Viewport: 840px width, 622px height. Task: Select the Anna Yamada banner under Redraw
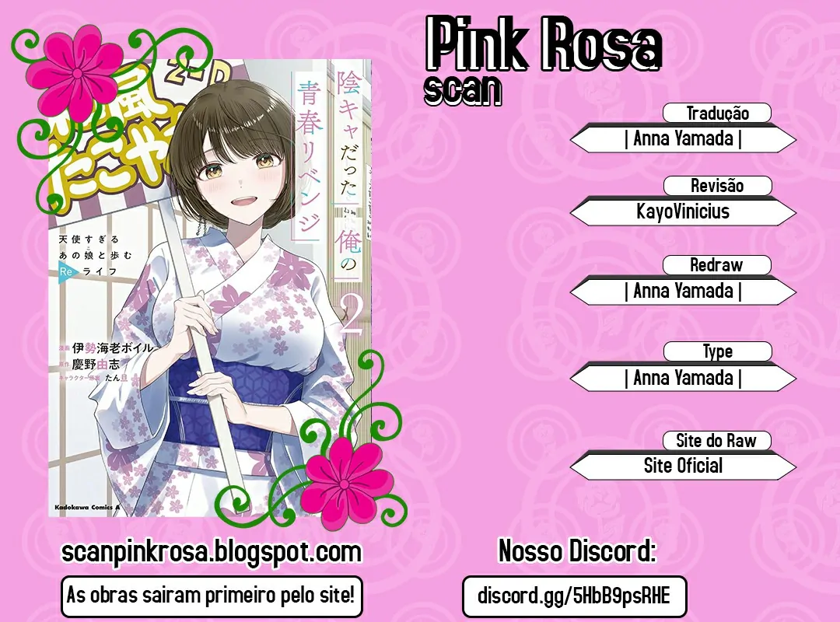click(683, 291)
